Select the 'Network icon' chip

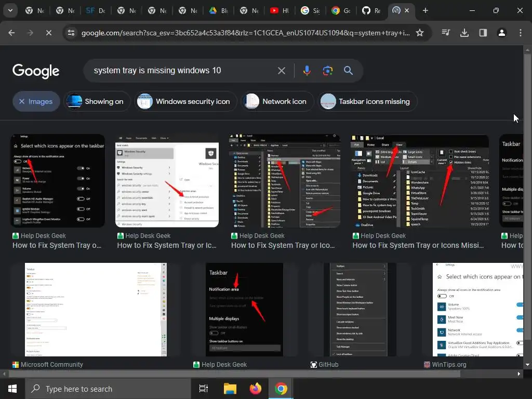point(277,101)
